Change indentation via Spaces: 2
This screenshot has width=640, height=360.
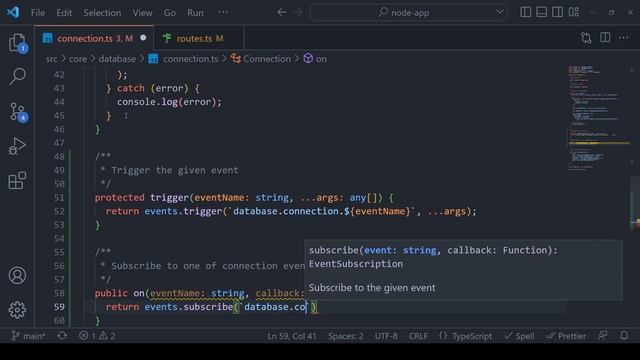(x=345, y=336)
